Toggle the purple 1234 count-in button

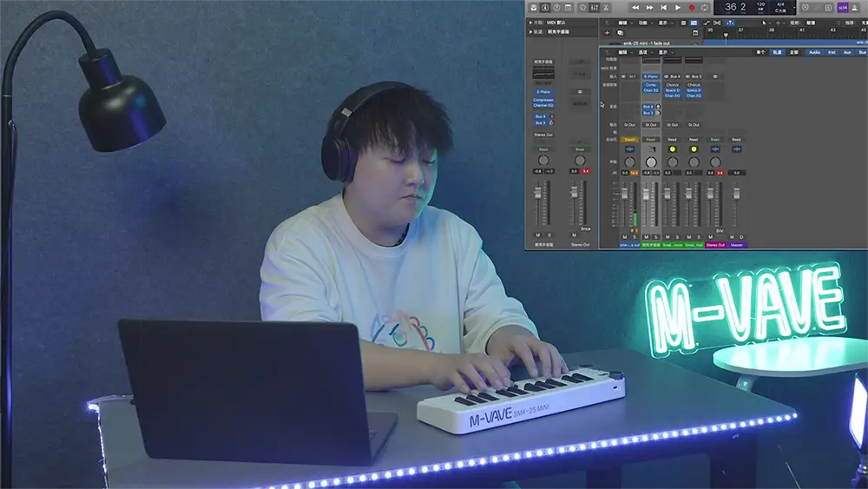(843, 8)
